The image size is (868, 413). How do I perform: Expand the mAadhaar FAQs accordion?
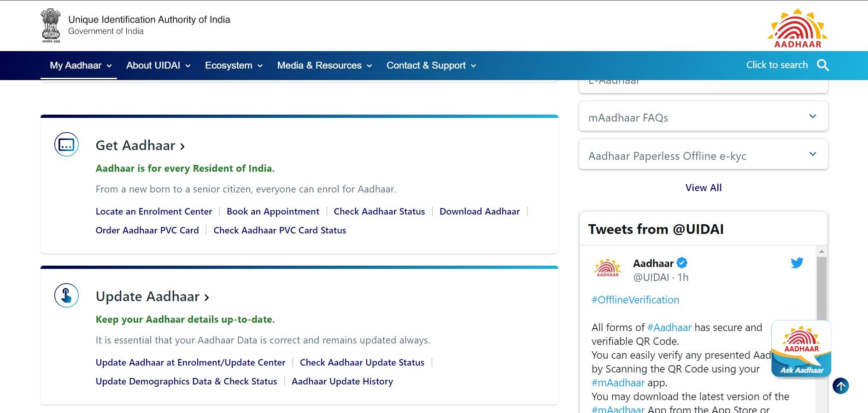click(x=703, y=117)
